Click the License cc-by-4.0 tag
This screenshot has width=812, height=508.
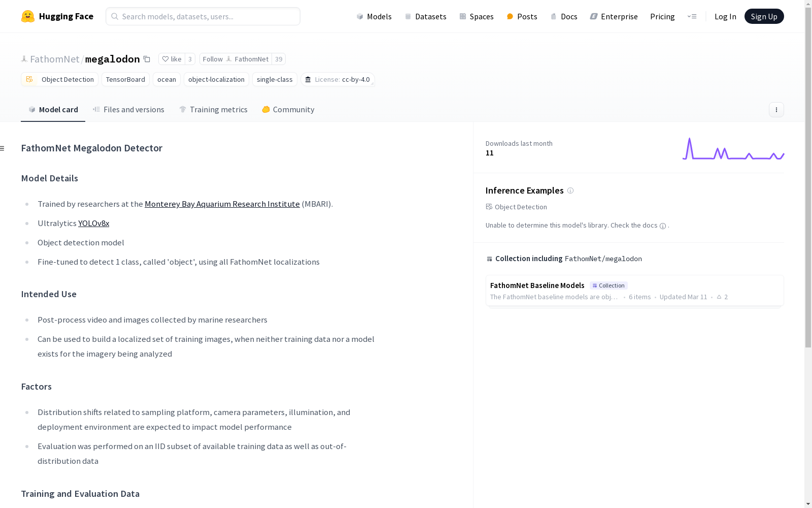coord(337,79)
